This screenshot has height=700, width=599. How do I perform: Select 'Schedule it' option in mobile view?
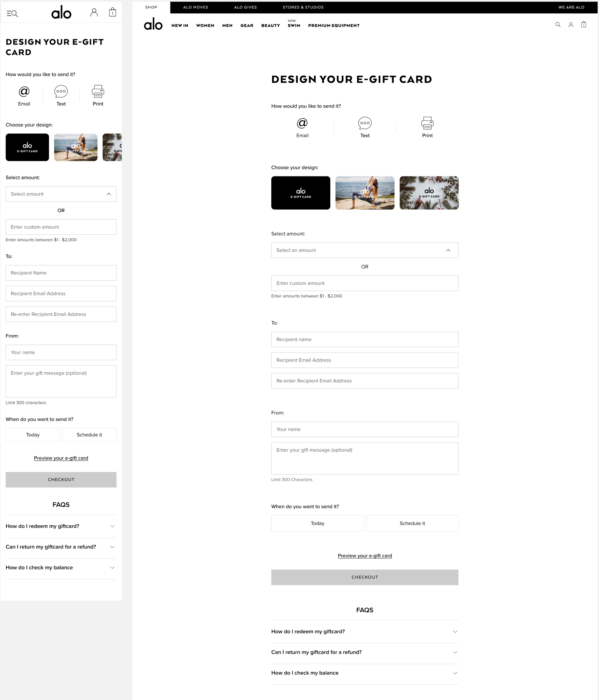click(89, 435)
